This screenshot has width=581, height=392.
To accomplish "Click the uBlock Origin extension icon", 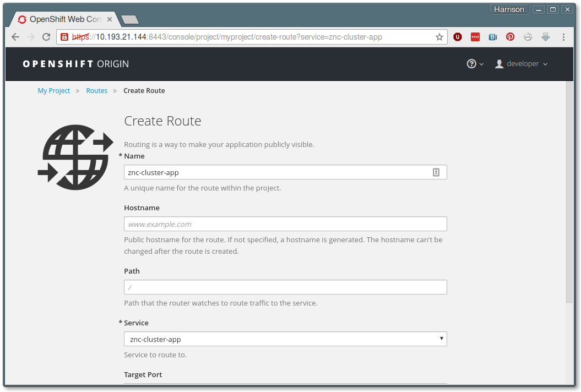I will pyautogui.click(x=457, y=37).
